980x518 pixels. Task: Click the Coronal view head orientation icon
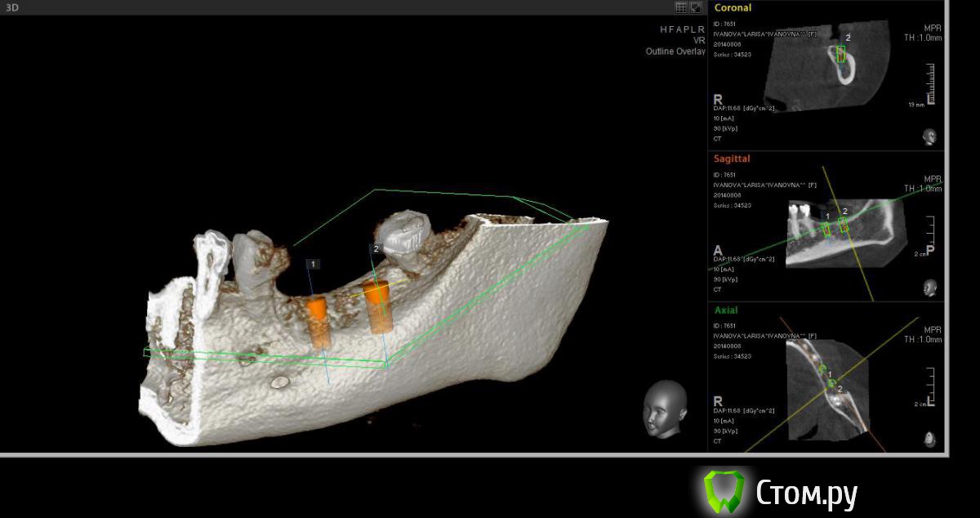click(x=929, y=136)
